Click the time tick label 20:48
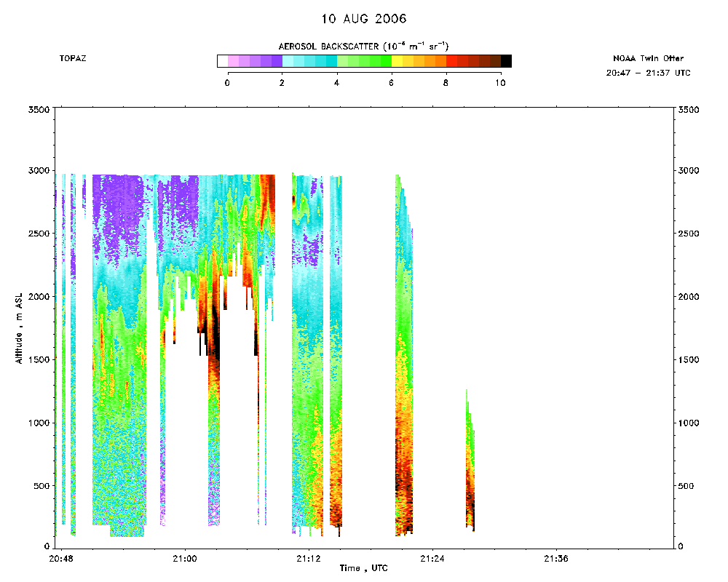The height and width of the screenshot is (582, 728). 61,559
